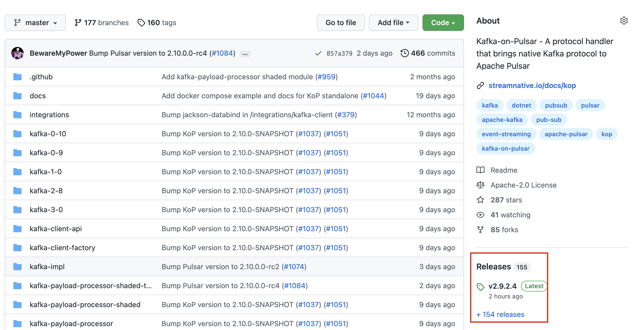Expand commit message ellipsis button
The image size is (644, 330).
pos(245,54)
